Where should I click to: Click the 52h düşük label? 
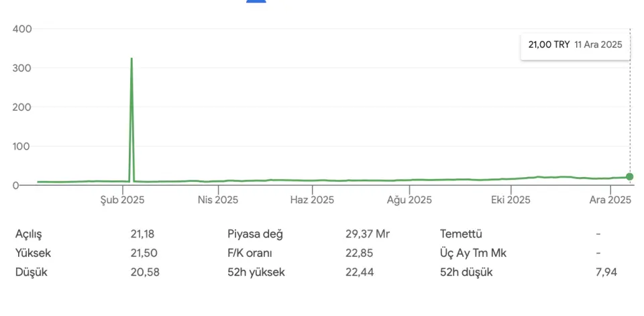tap(466, 272)
